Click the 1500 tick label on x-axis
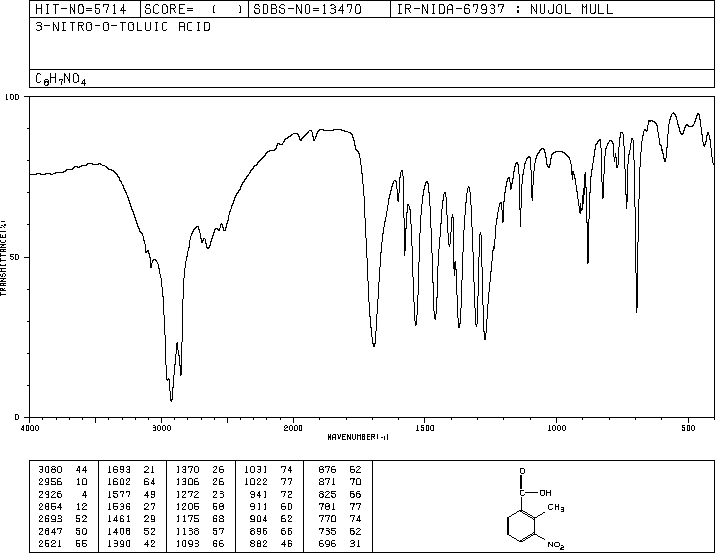 [425, 428]
